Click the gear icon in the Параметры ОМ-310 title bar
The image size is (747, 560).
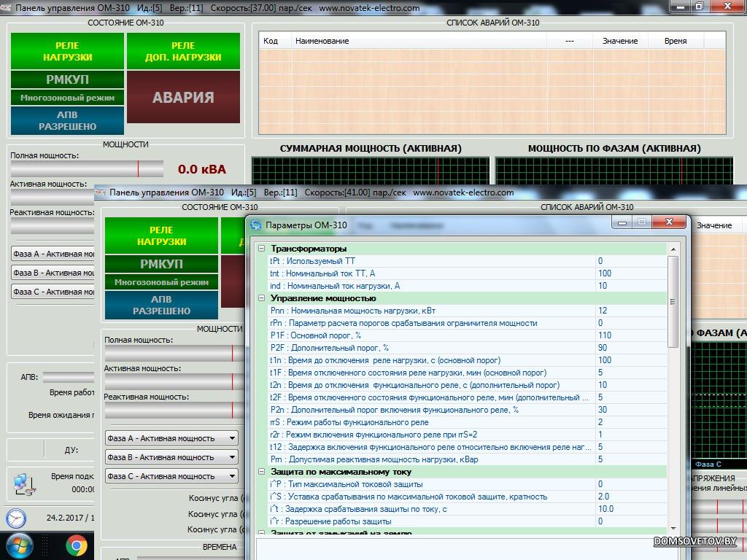pyautogui.click(x=256, y=225)
